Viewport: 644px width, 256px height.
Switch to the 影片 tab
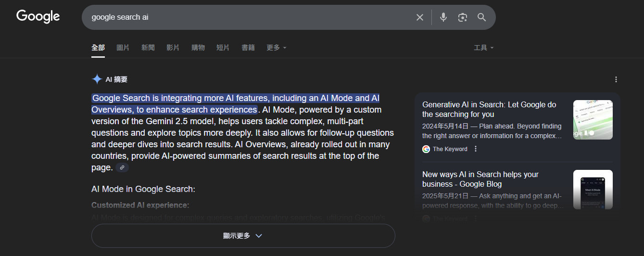[x=173, y=48]
